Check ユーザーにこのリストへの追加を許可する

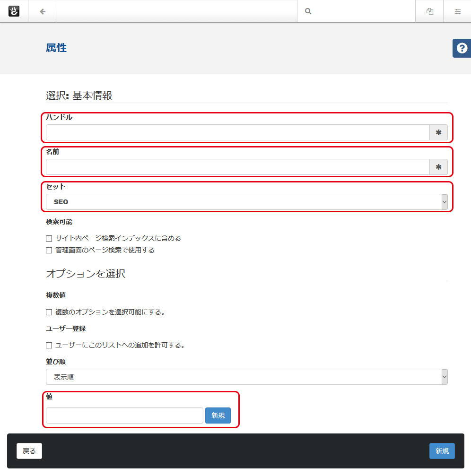(x=49, y=345)
